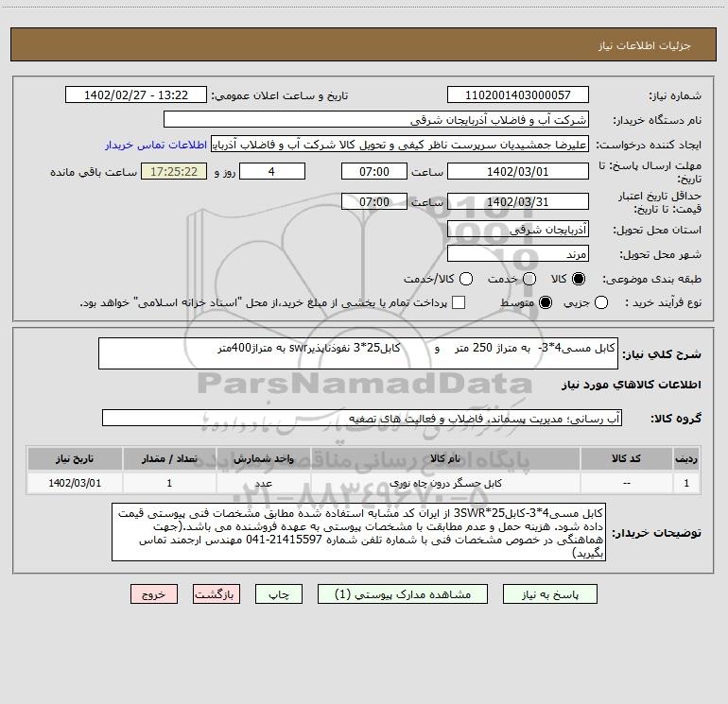Click the need number field 1102001403000057
The width and height of the screenshot is (728, 704).
(x=518, y=95)
